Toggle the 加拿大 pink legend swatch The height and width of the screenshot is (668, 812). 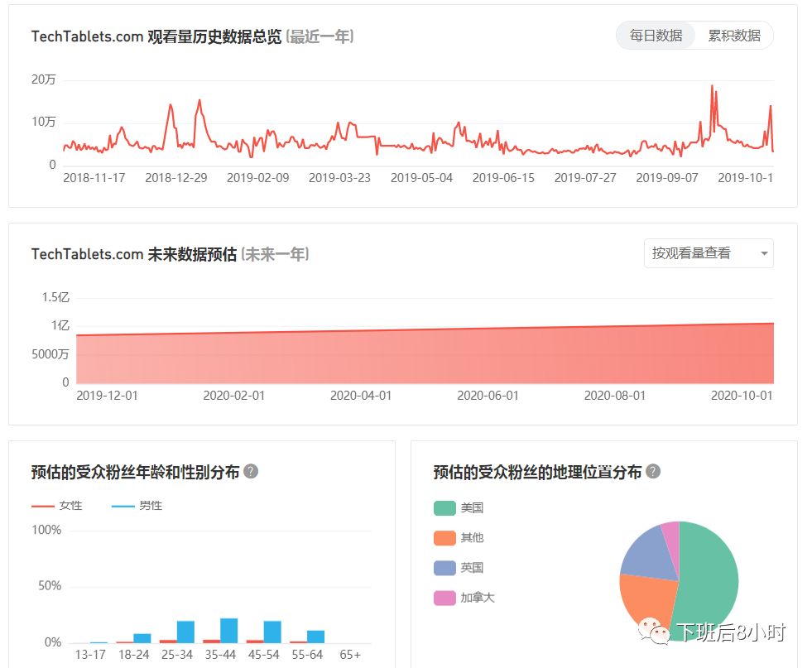[444, 598]
